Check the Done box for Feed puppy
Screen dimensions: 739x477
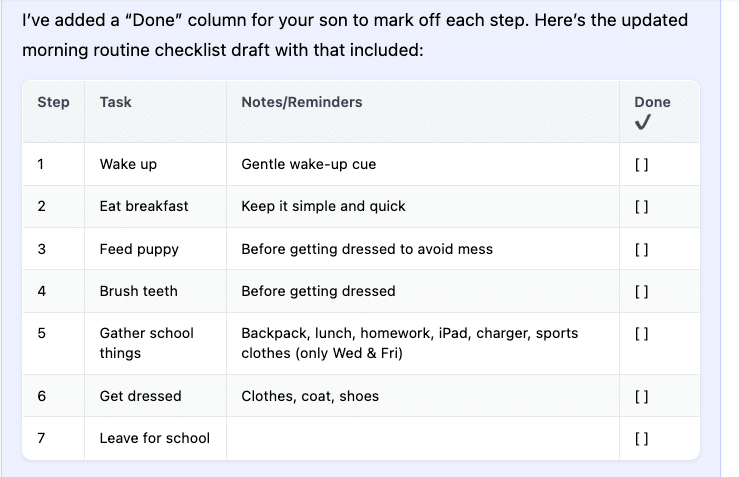[x=642, y=249]
